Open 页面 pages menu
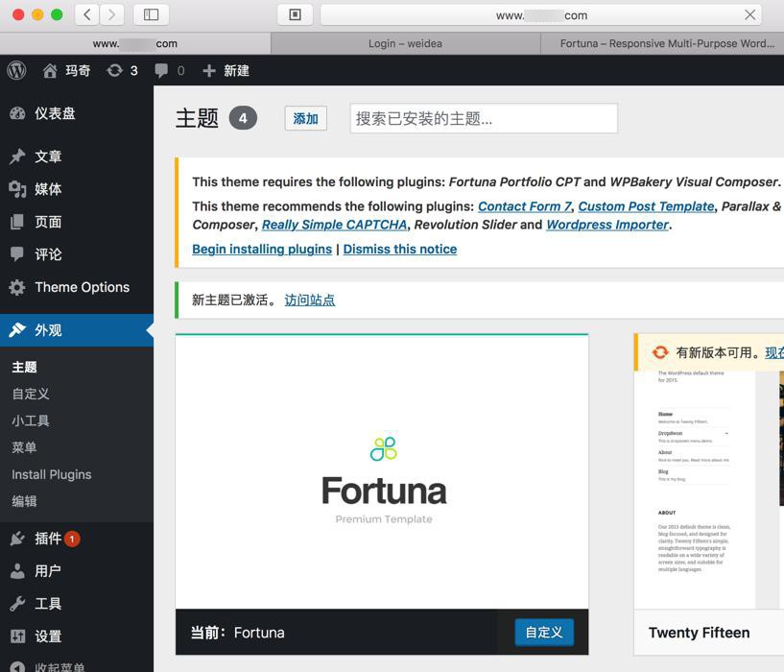 point(77,222)
